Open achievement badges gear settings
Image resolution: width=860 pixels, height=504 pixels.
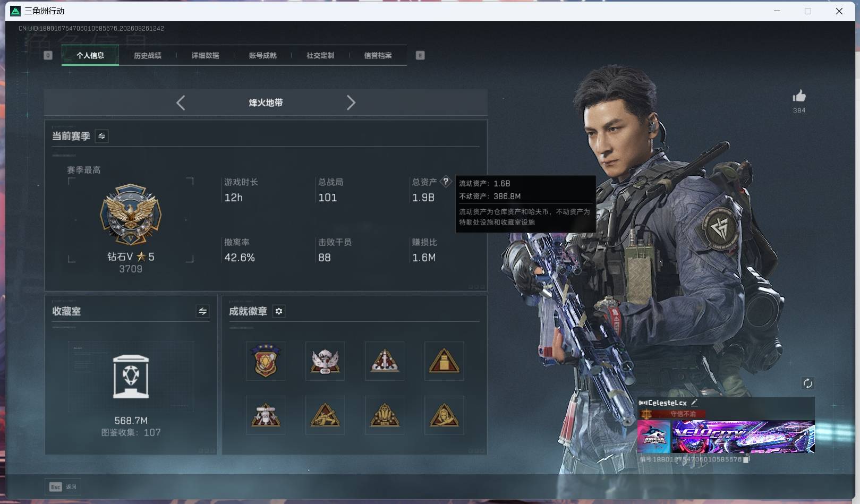coord(279,311)
